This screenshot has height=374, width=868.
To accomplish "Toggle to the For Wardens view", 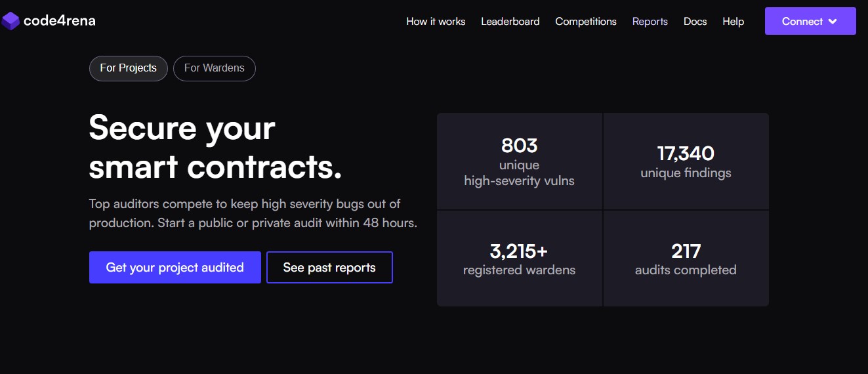I will (x=215, y=68).
